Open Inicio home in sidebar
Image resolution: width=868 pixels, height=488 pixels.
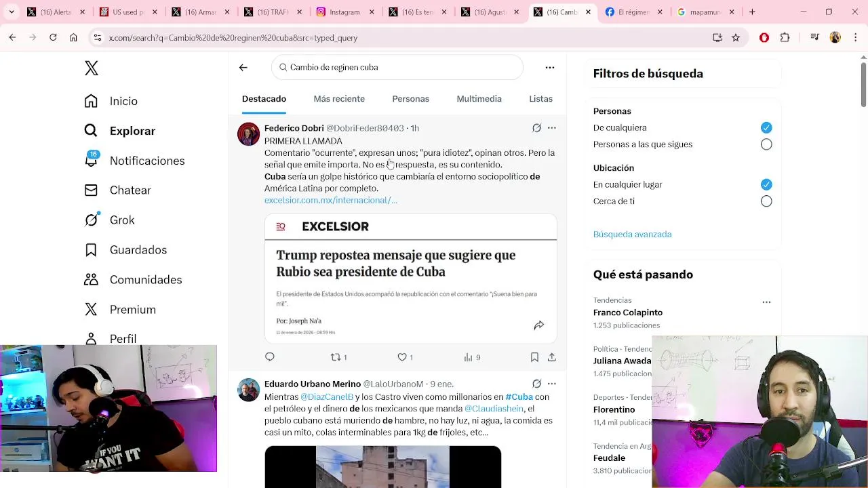(111, 101)
